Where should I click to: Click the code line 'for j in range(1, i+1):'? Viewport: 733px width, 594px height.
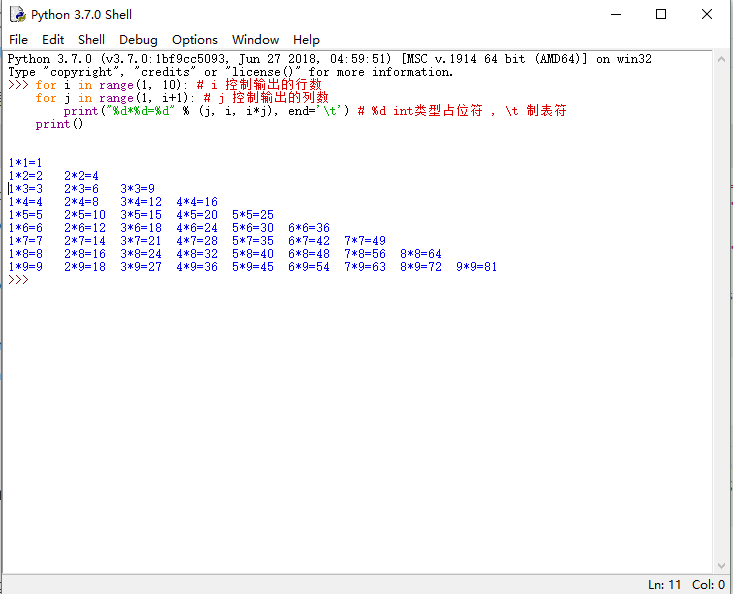click(x=115, y=98)
